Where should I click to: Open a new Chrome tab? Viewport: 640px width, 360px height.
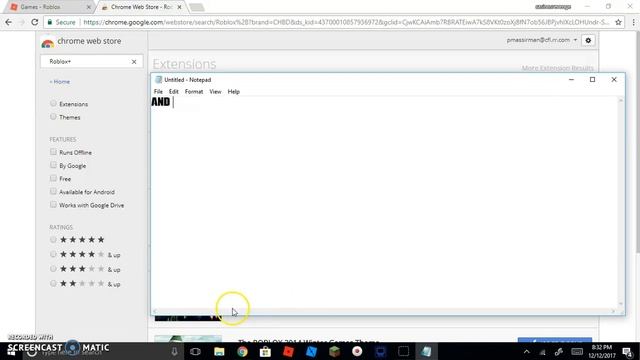[196, 7]
